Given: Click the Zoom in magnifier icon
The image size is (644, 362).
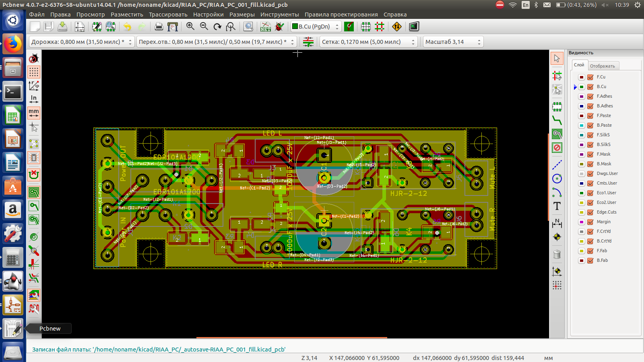Looking at the screenshot, I should [x=190, y=27].
